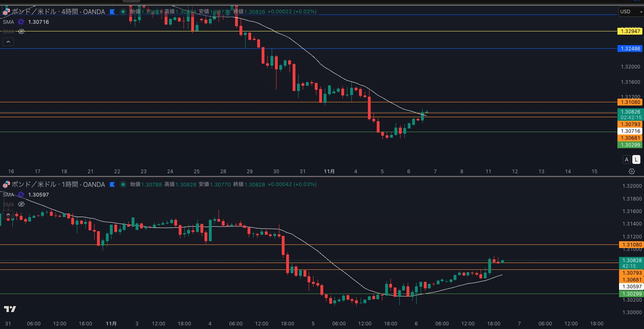Toggle the log scale L button

[x=636, y=159]
